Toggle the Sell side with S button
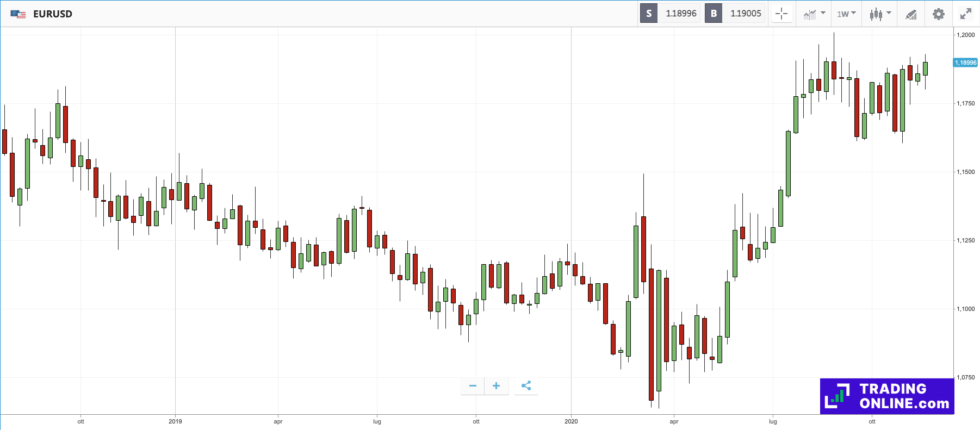The image size is (980, 430). point(648,13)
